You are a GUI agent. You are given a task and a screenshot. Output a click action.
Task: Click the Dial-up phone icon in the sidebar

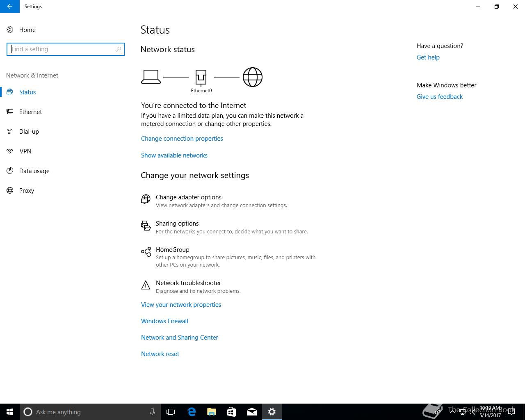tap(10, 131)
